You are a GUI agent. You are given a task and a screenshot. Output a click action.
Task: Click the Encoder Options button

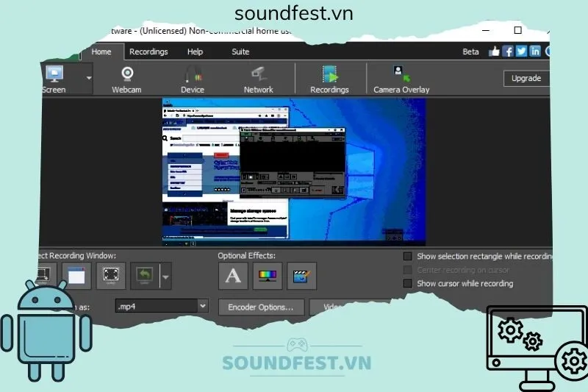260,307
